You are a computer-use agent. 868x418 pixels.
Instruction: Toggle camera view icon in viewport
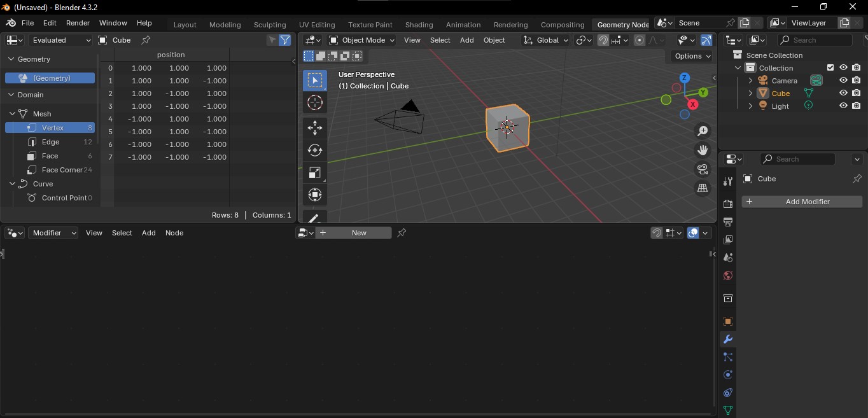(703, 169)
